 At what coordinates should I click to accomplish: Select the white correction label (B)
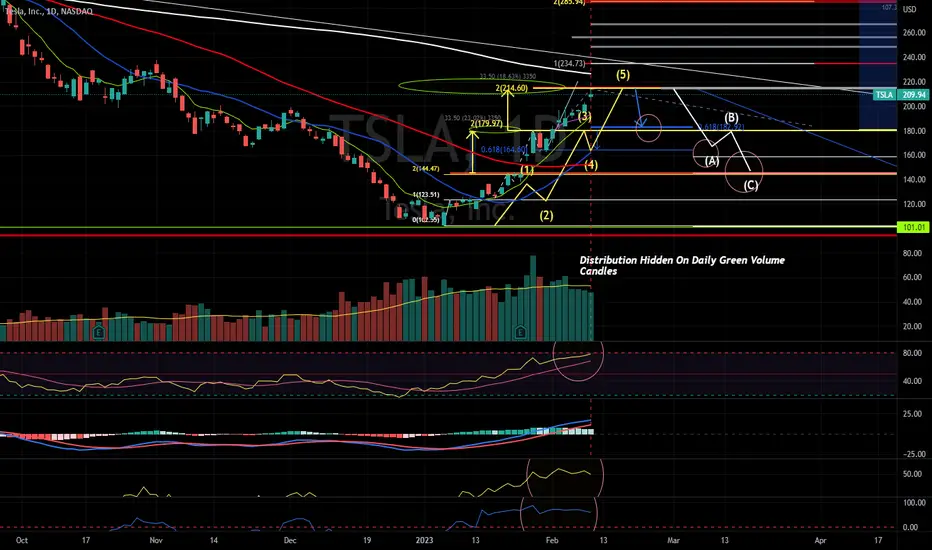[x=731, y=118]
